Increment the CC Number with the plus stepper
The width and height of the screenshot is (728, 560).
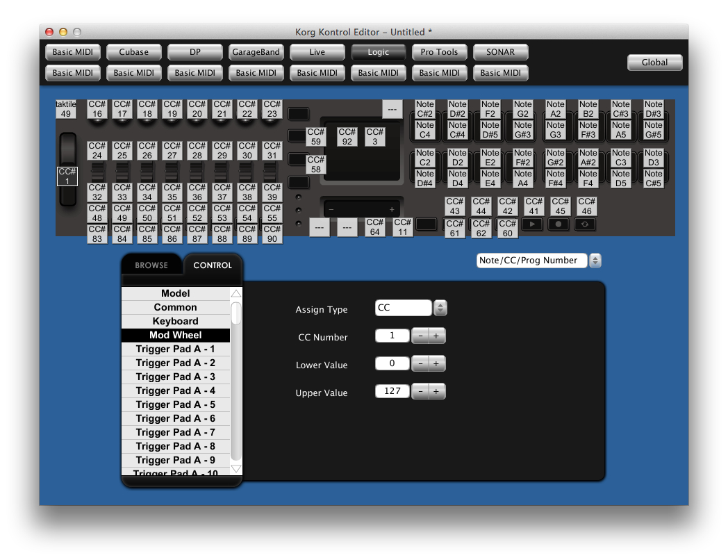[437, 336]
